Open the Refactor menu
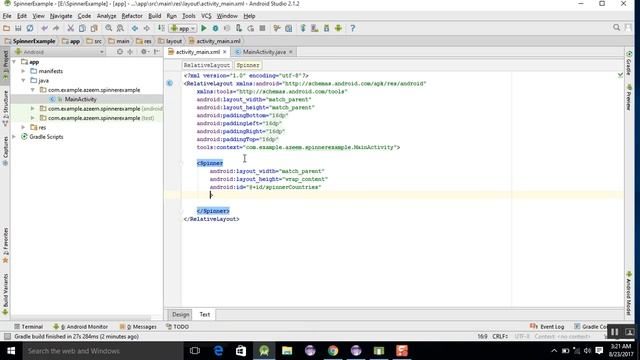 132,16
